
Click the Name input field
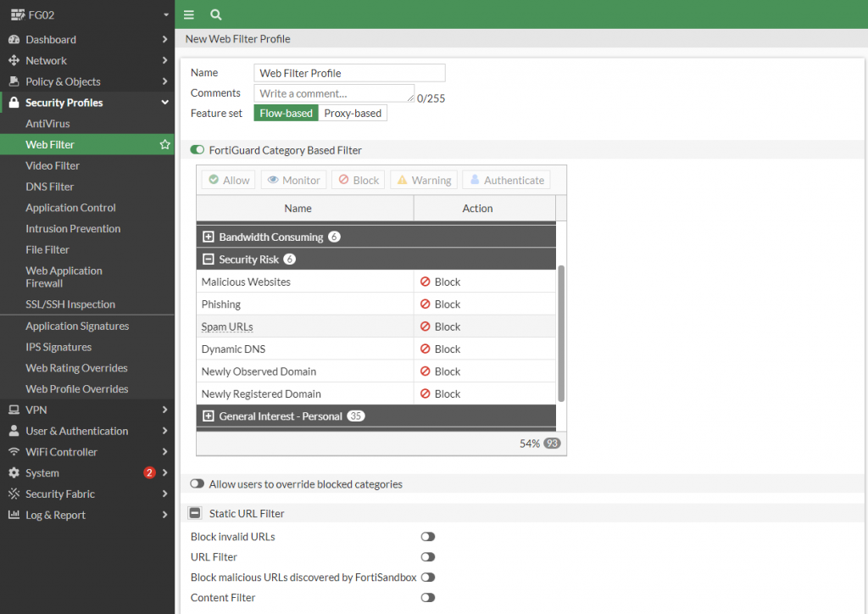(x=349, y=73)
